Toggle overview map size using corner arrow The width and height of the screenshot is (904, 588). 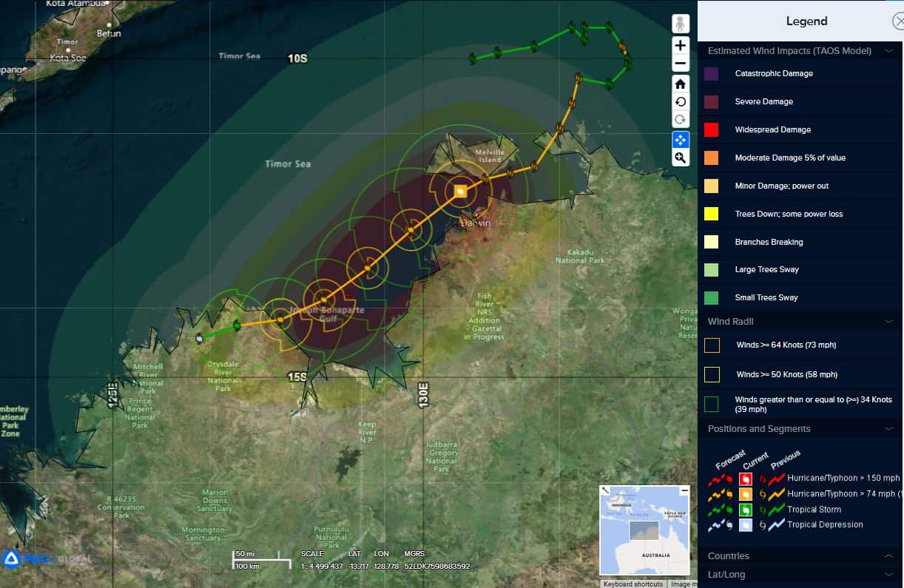tap(604, 490)
